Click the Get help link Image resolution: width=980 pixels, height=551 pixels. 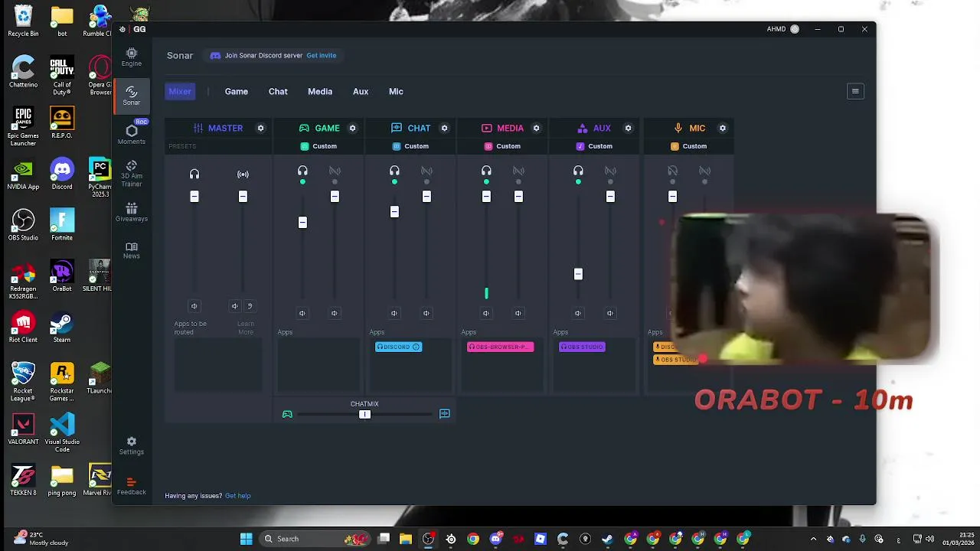click(x=238, y=496)
